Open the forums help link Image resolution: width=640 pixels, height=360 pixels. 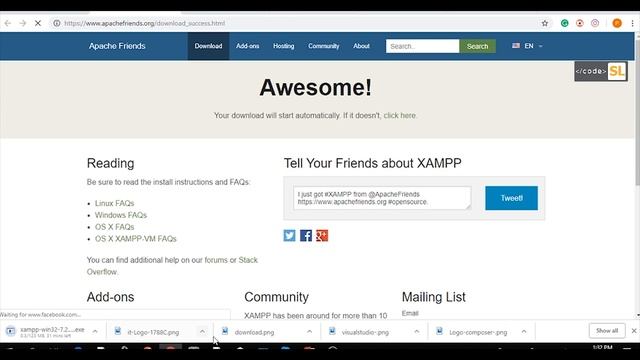pos(216,260)
